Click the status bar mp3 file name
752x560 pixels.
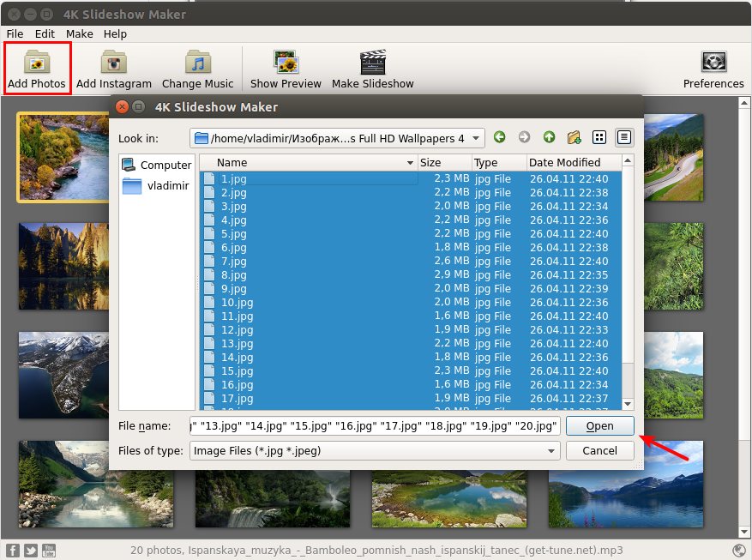(406, 551)
